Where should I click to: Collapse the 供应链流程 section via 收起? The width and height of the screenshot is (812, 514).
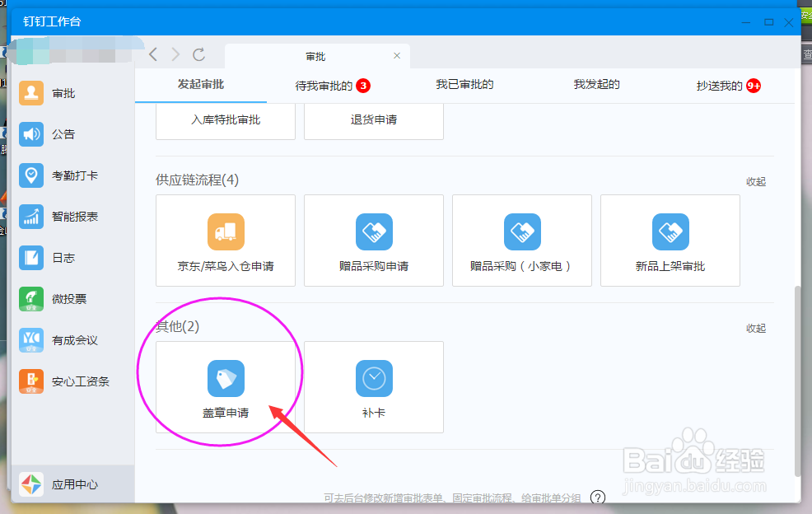point(755,181)
